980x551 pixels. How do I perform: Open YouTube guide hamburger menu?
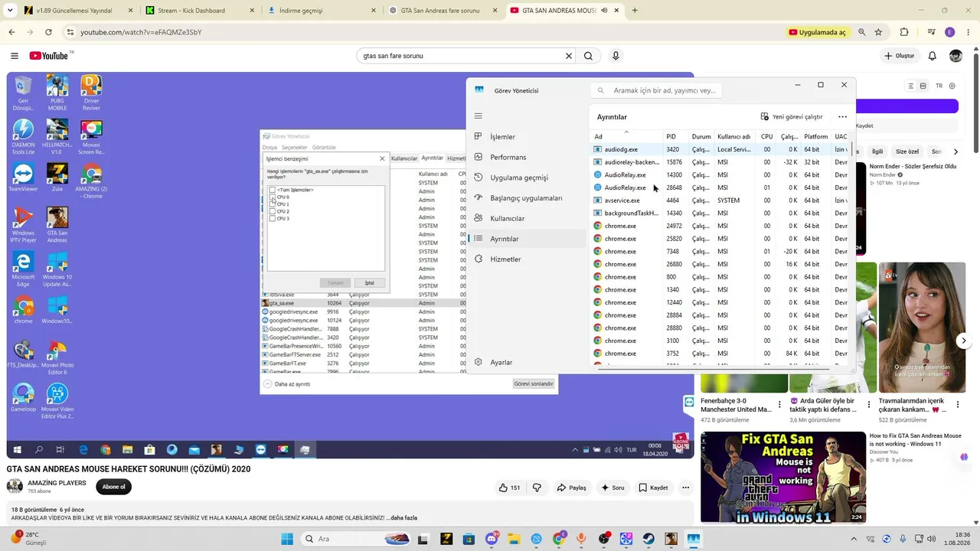[15, 56]
